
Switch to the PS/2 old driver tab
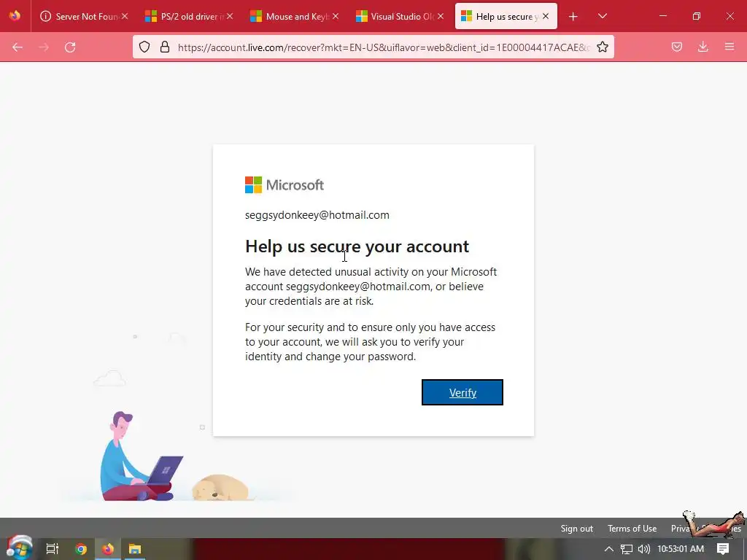(189, 16)
